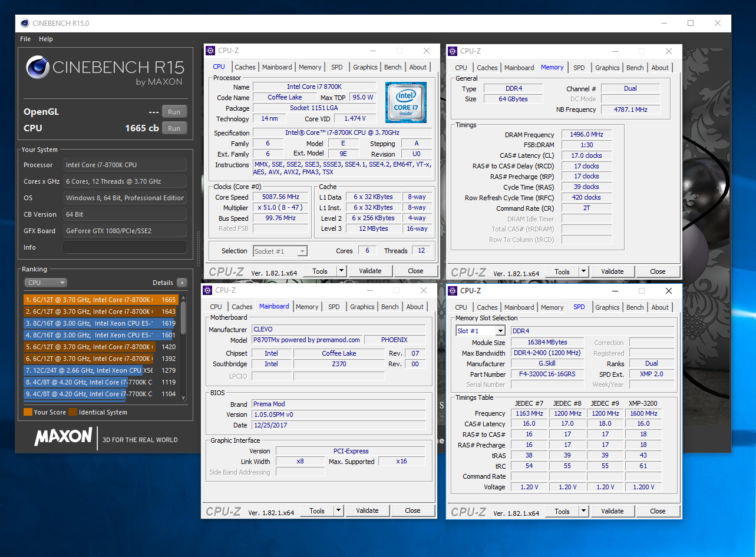756x557 pixels.
Task: Click the Cinebench logo sphere icon
Action: [x=38, y=67]
